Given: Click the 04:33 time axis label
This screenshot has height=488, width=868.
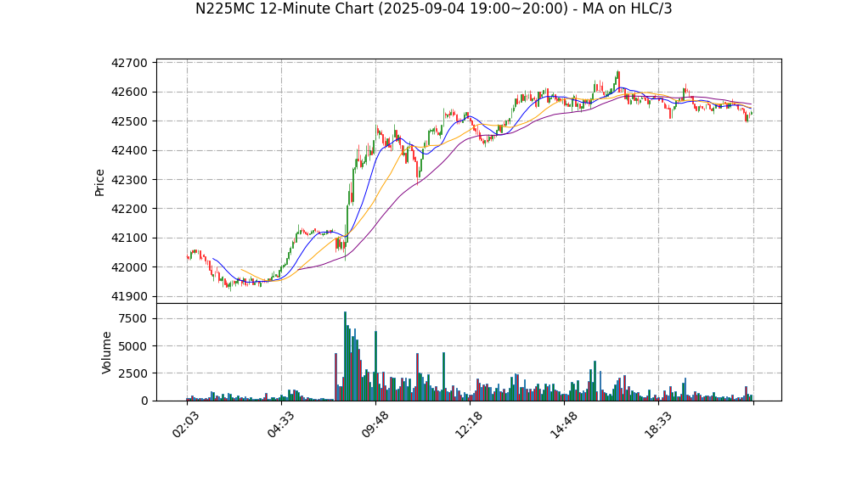Looking at the screenshot, I should click(279, 425).
